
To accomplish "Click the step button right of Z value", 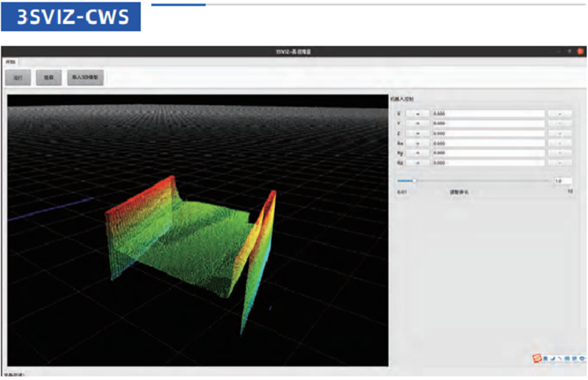I will pos(560,133).
